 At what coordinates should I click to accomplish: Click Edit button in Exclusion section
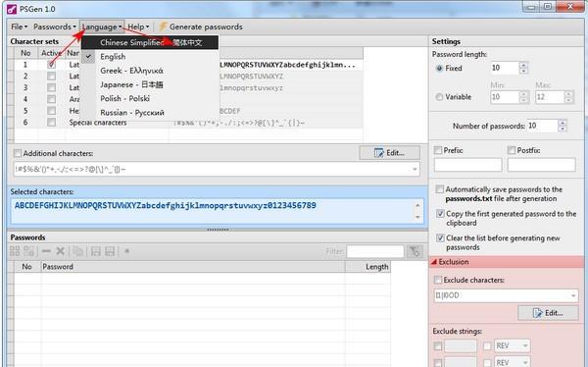[548, 313]
